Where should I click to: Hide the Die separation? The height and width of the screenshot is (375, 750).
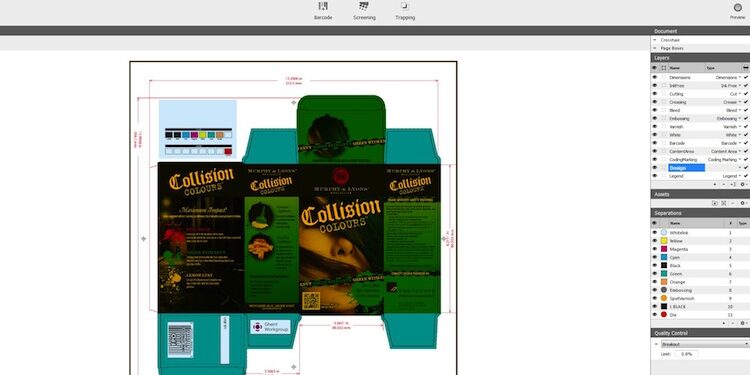pos(655,315)
